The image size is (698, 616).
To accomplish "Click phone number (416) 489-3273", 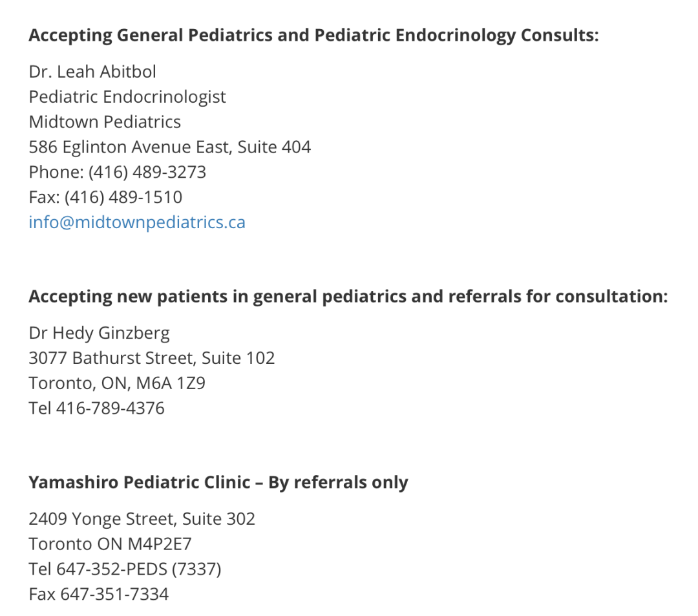I will (147, 172).
